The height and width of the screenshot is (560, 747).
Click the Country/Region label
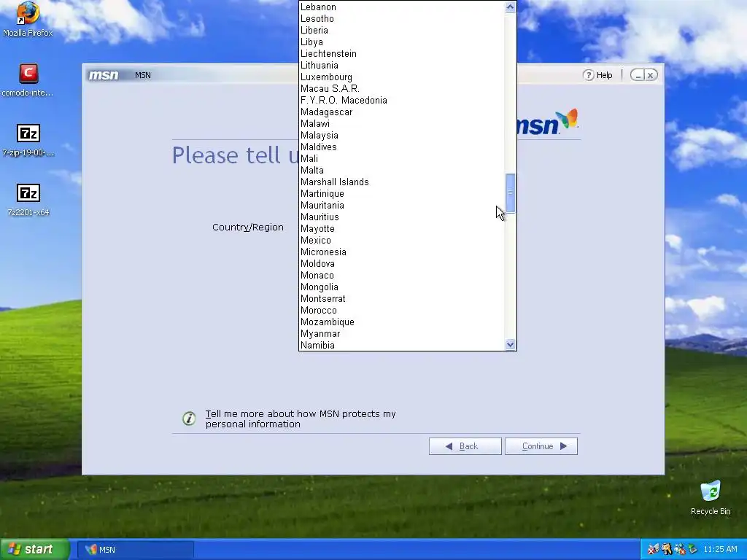pos(248,227)
